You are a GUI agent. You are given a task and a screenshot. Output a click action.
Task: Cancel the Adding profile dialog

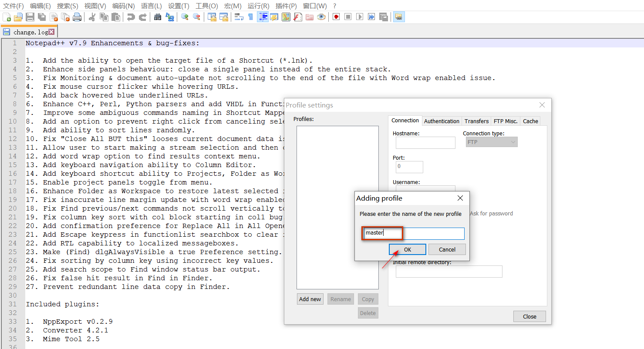[447, 249]
